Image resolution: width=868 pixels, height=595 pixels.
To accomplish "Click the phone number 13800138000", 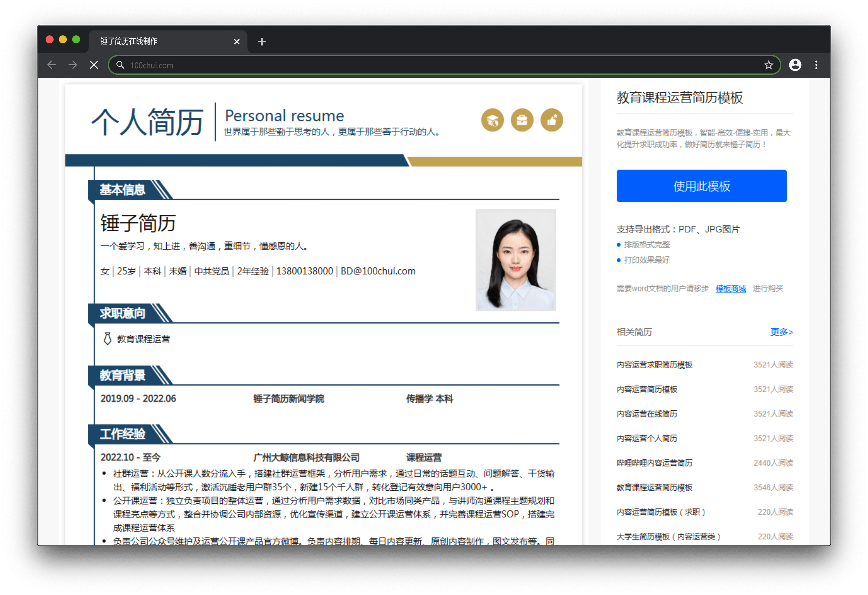I will tap(304, 271).
